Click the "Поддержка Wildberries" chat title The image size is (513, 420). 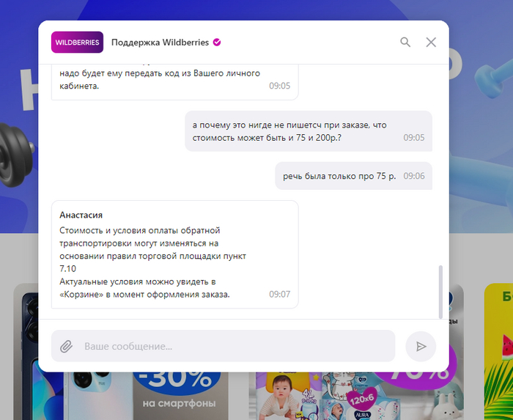pos(160,43)
